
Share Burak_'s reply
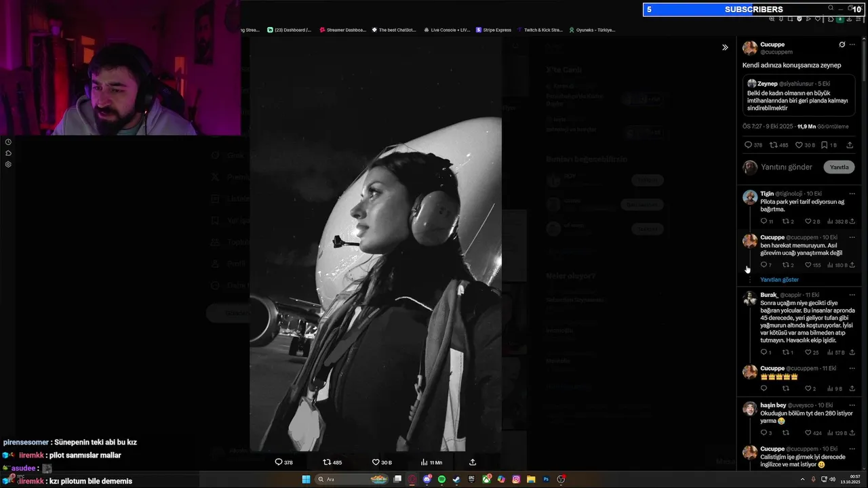852,352
